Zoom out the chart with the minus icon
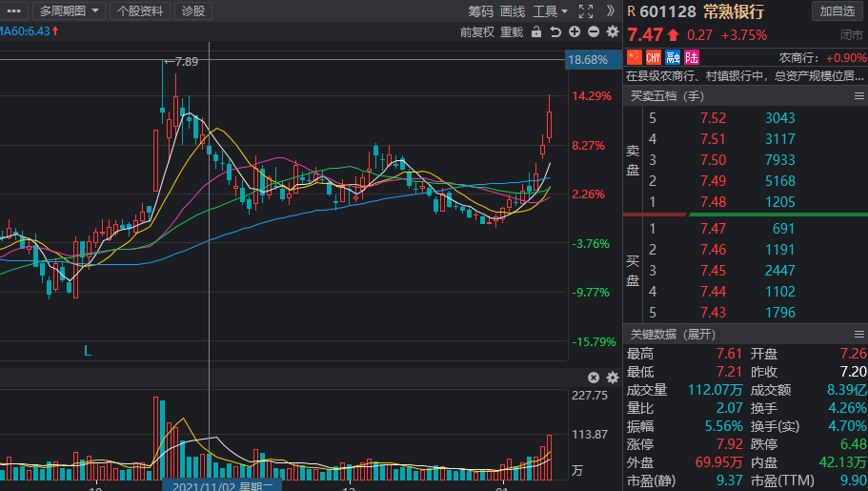868x491 pixels. pos(594,32)
